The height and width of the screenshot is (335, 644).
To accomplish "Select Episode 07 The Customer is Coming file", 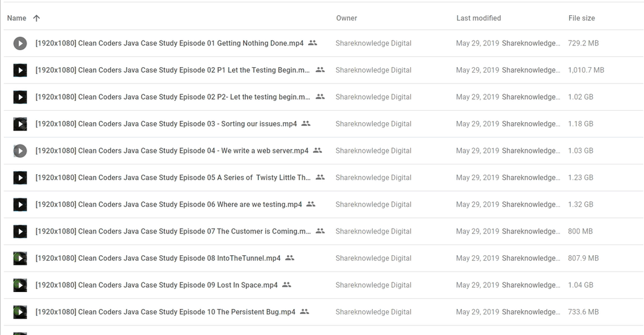I will [x=323, y=232].
